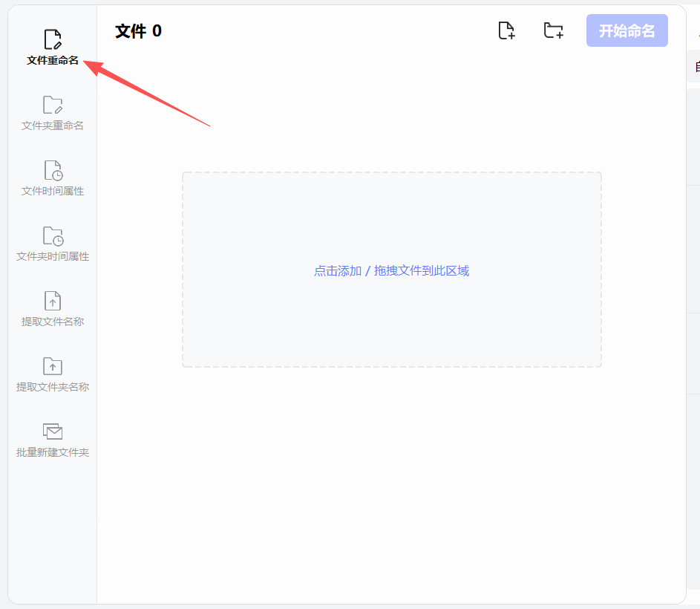Switch to 批量新建文件夹 menu label
Screen dimensions: 700x609
click(x=53, y=452)
